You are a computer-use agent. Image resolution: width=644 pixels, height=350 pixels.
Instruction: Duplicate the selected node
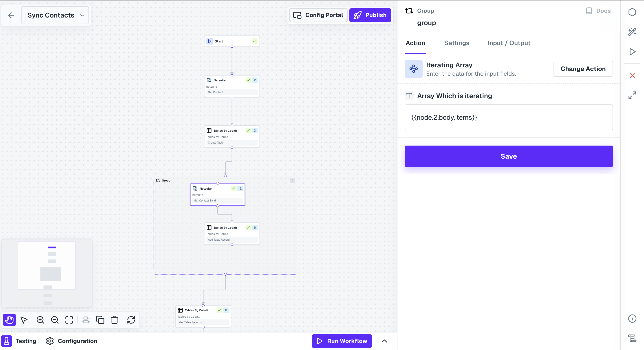pos(100,320)
